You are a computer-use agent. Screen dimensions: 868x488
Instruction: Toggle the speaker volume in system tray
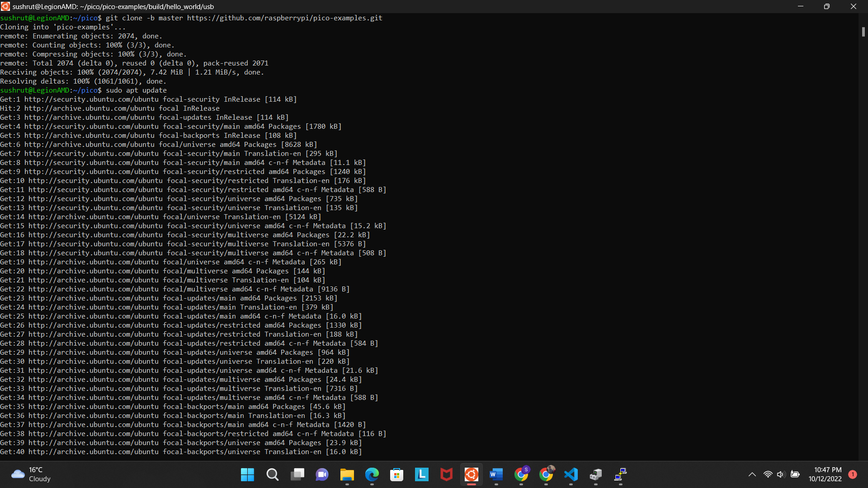click(781, 474)
